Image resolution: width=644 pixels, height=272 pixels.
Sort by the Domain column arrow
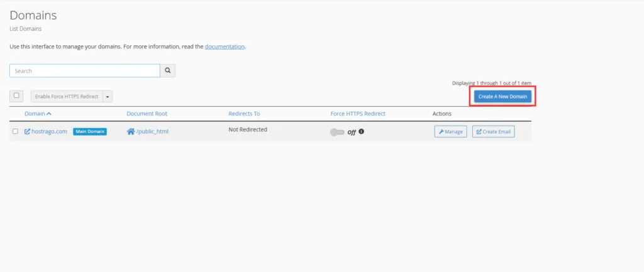pos(49,114)
